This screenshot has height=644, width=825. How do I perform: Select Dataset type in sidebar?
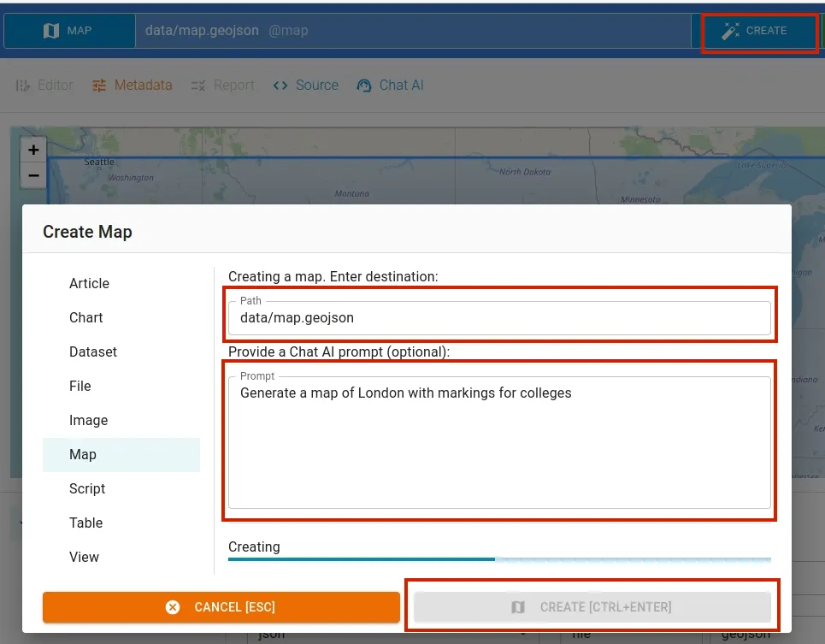point(93,352)
